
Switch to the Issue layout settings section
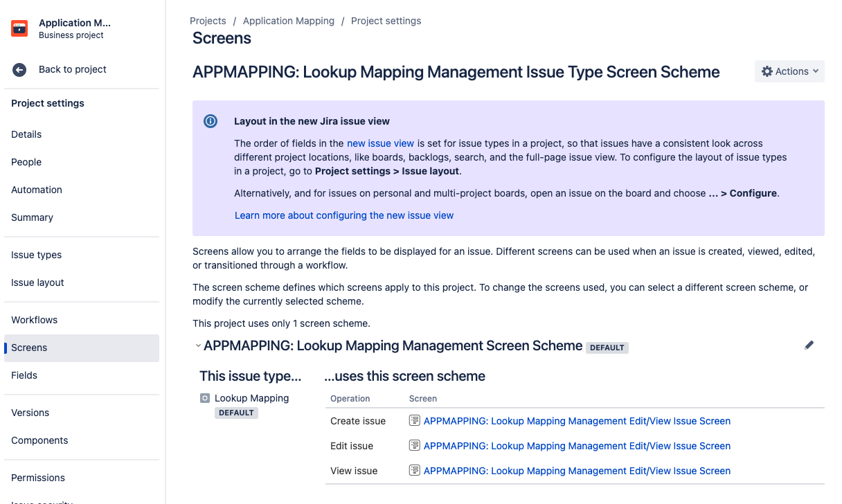(37, 282)
